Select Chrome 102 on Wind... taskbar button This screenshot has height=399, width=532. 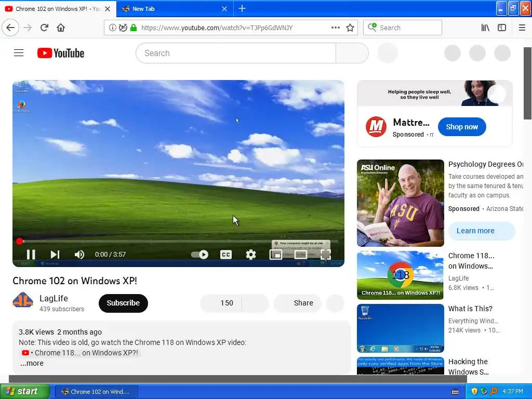tap(96, 392)
